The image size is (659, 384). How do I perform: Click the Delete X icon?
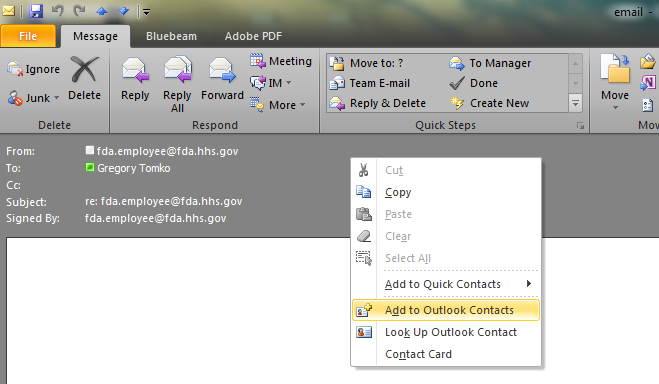(84, 69)
